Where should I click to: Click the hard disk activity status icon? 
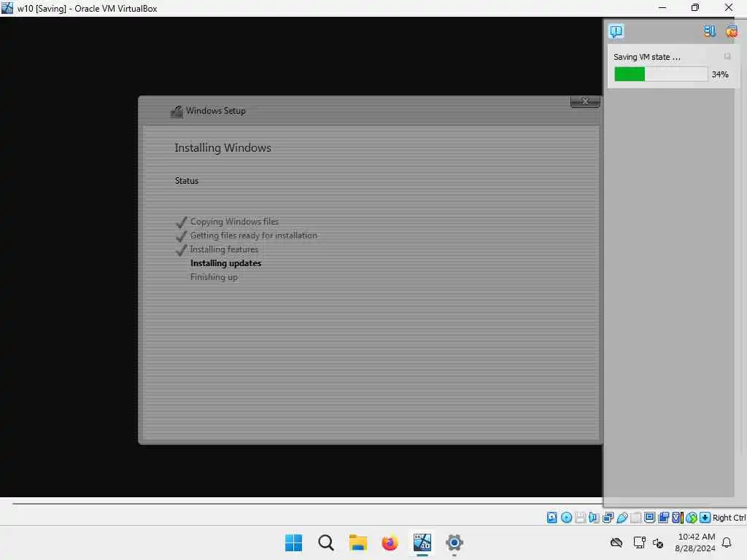tap(551, 518)
